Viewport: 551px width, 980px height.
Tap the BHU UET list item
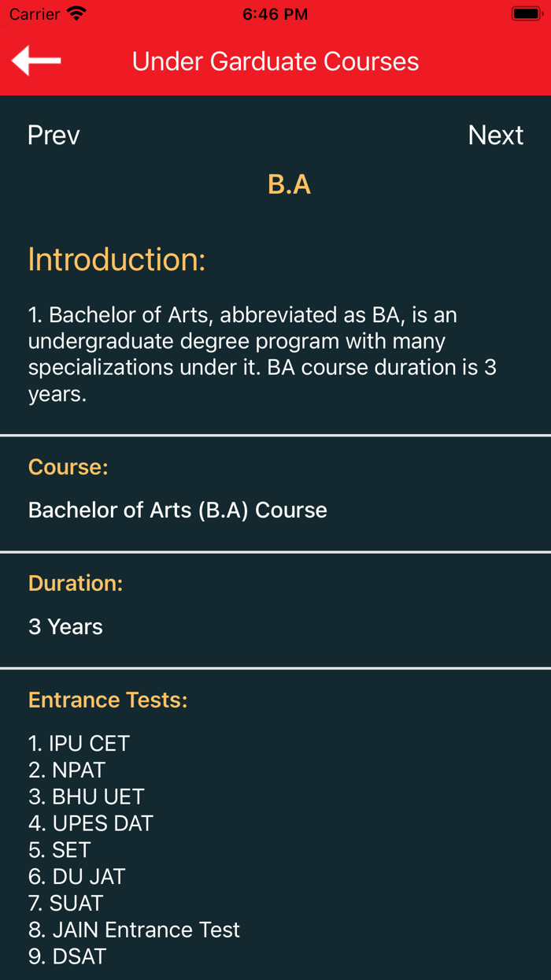85,796
